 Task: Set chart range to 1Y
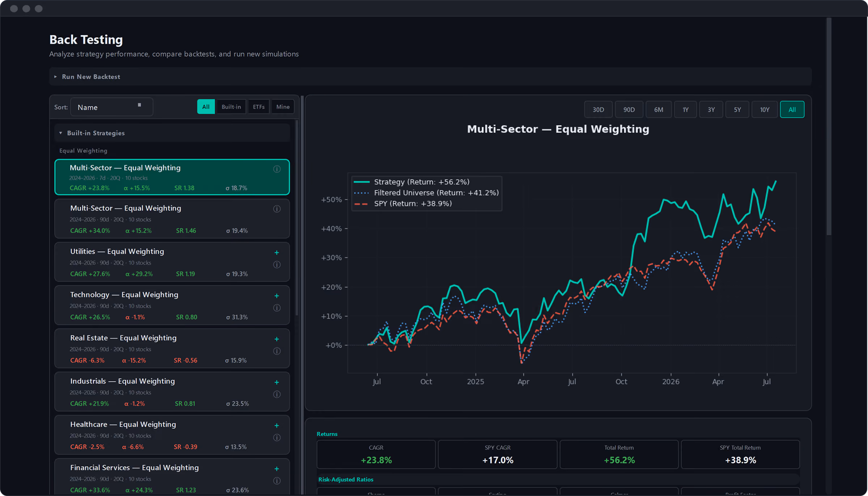pyautogui.click(x=685, y=110)
